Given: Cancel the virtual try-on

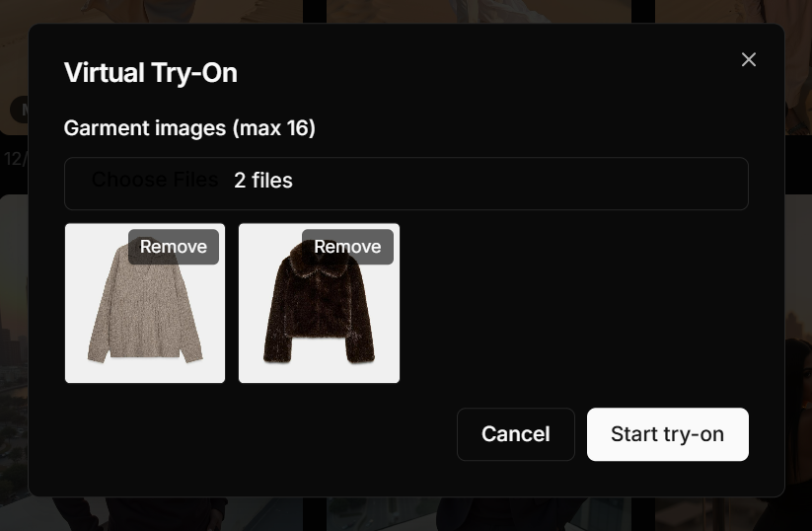Looking at the screenshot, I should pyautogui.click(x=515, y=434).
